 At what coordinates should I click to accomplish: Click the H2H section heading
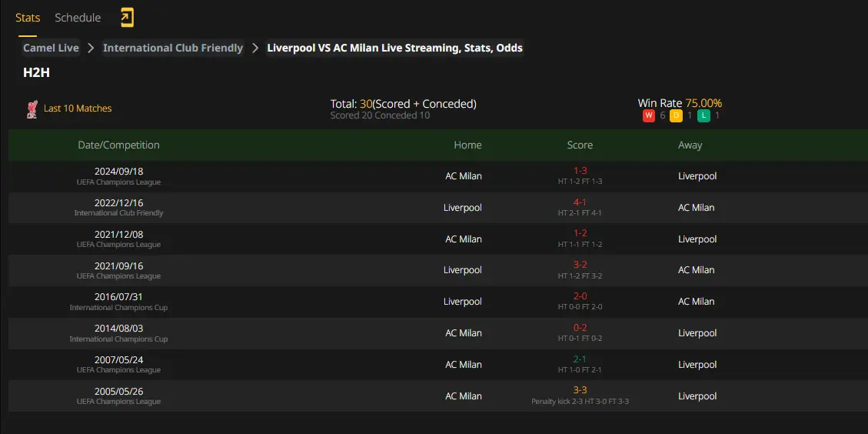pos(37,72)
